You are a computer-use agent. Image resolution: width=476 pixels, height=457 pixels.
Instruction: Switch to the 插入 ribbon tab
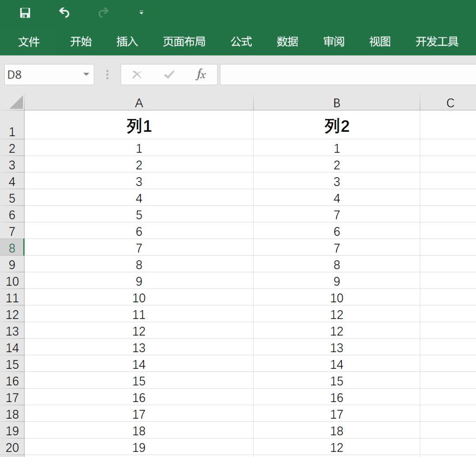[127, 42]
